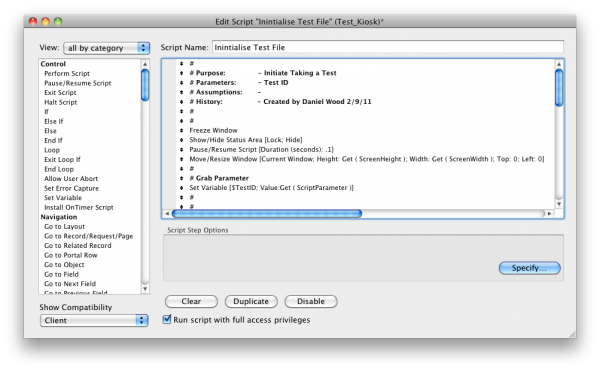600x371 pixels.
Task: Open the View 'all by category' dropdown
Action: [106, 48]
